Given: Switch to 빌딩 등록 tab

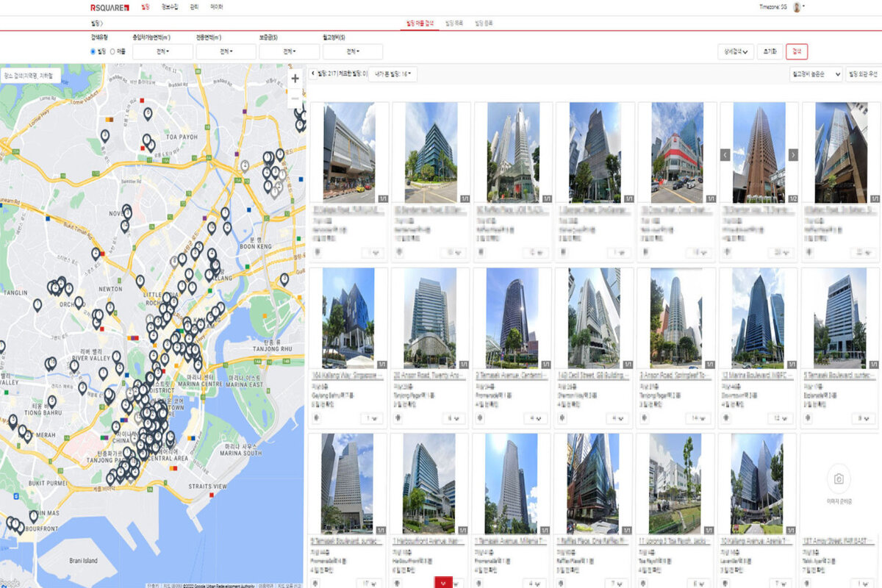Looking at the screenshot, I should 484,24.
